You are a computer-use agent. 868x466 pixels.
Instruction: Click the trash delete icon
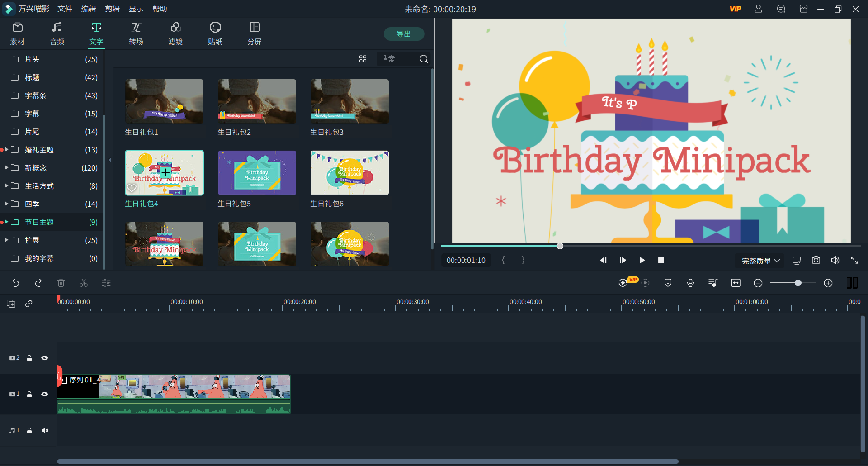(x=61, y=283)
